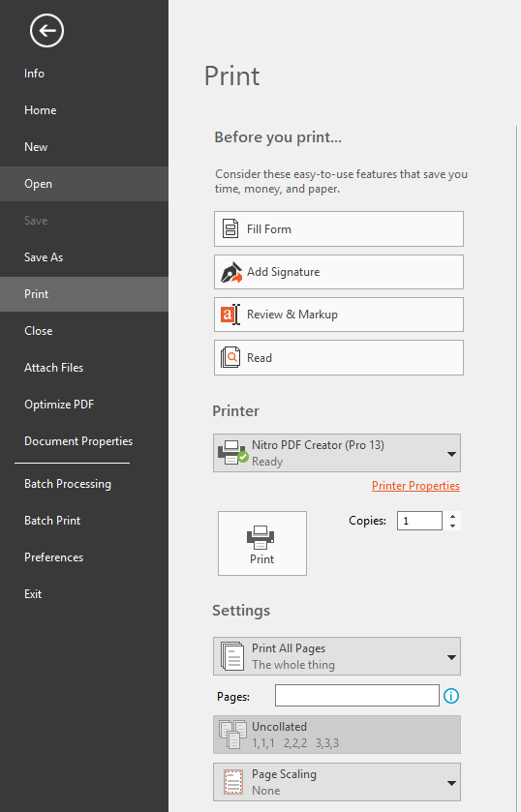Click the blue Pages info icon

click(x=451, y=696)
